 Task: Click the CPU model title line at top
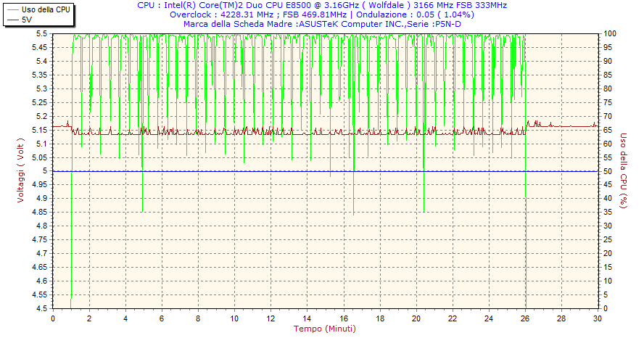point(322,5)
